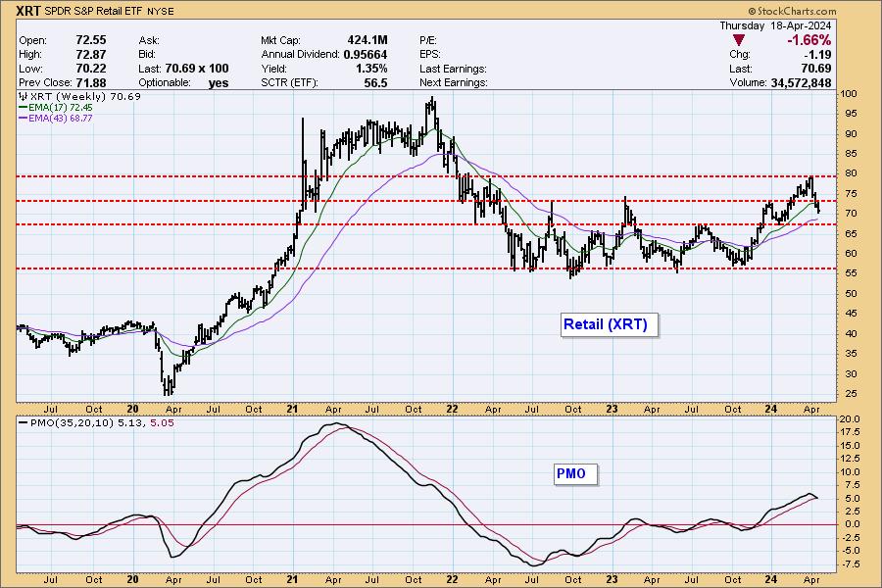Click year 24 on PMO panel axis
Image resolution: width=882 pixels, height=588 pixels.
coord(771,579)
